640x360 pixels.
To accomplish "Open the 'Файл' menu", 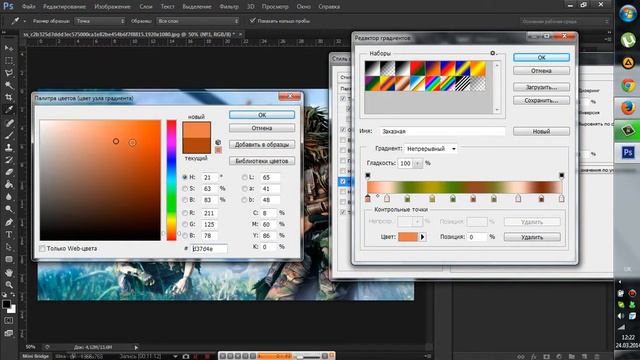I will tap(28, 7).
